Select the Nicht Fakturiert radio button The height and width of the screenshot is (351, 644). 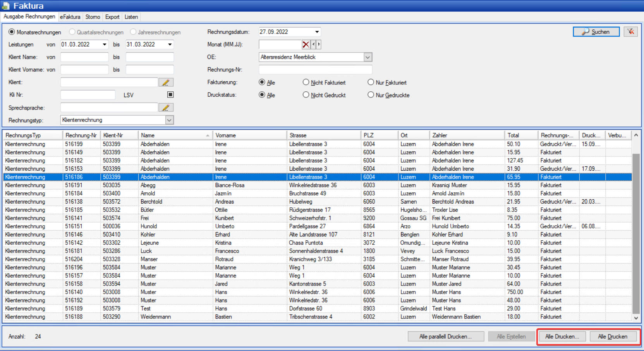(x=306, y=82)
